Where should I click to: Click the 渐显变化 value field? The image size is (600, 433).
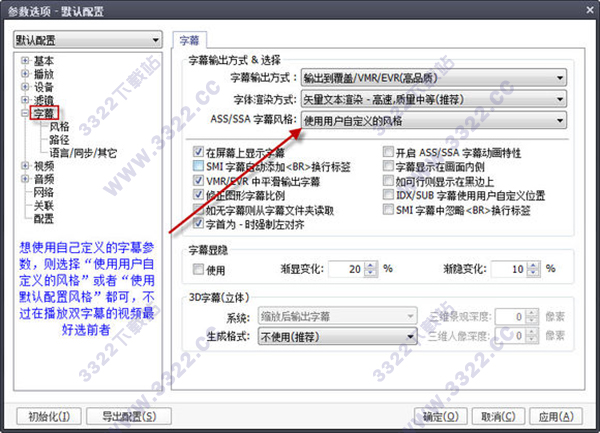[x=347, y=269]
